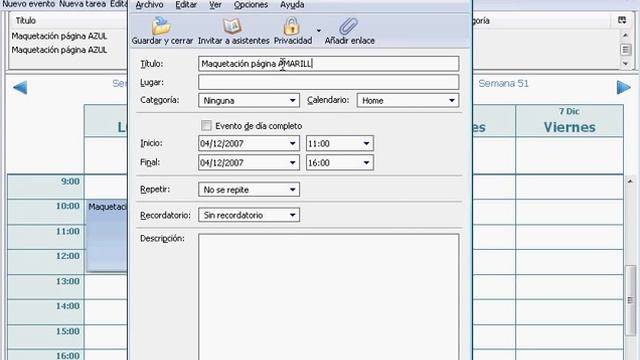
Task: Click Nueva tarea in main window toolbar
Action: tap(82, 4)
